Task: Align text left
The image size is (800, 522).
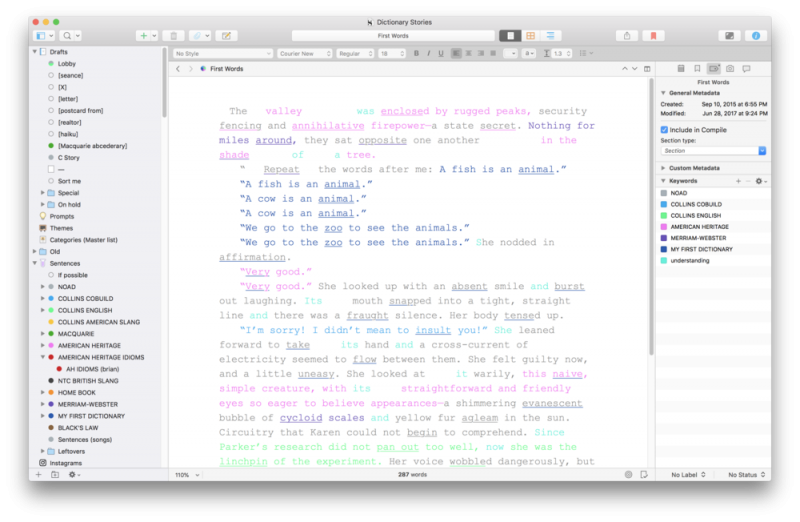Action: click(x=456, y=54)
